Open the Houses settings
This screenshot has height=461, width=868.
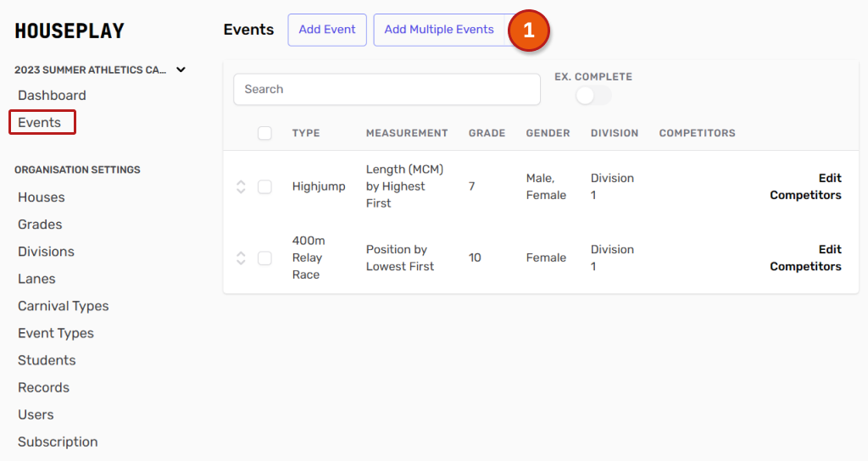(x=42, y=197)
